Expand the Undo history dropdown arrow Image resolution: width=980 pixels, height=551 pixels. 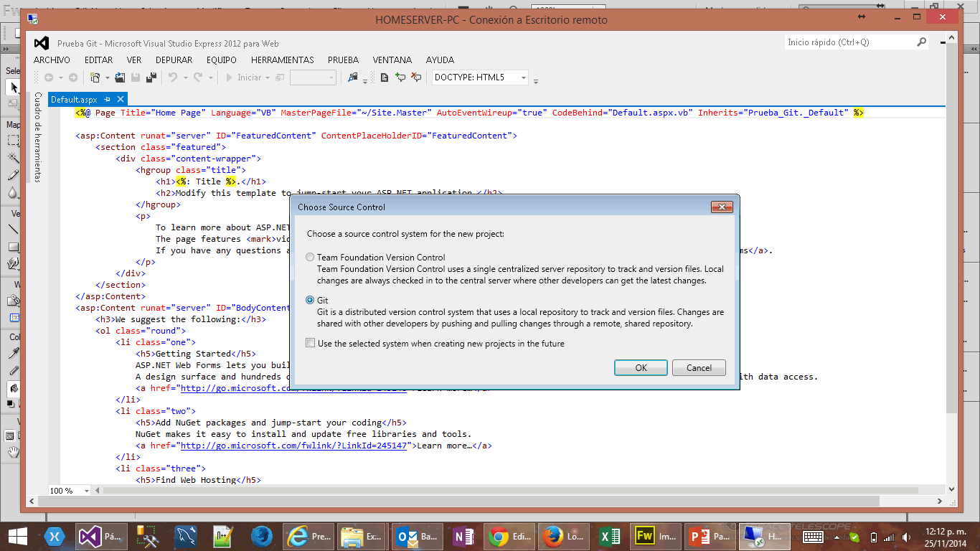[185, 77]
